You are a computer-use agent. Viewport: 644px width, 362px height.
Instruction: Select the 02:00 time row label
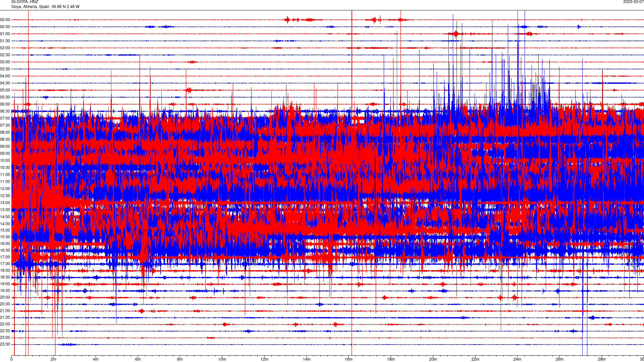pyautogui.click(x=5, y=48)
